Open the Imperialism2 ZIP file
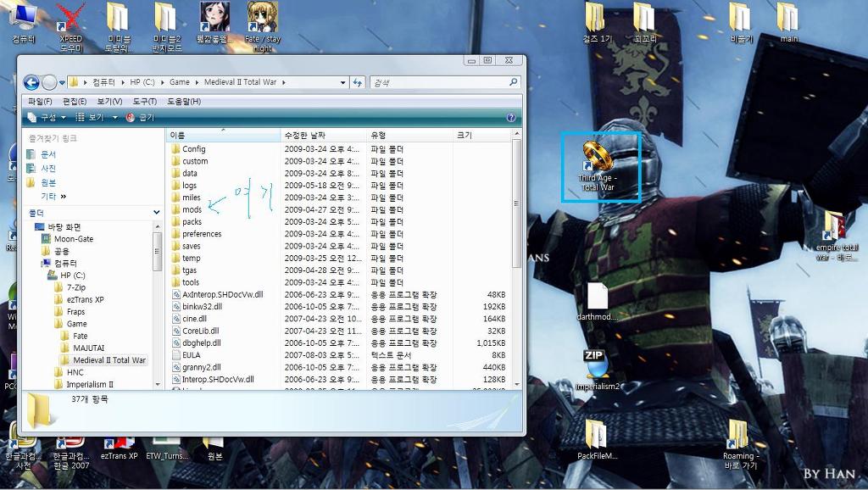Image resolution: width=868 pixels, height=490 pixels. [x=597, y=370]
